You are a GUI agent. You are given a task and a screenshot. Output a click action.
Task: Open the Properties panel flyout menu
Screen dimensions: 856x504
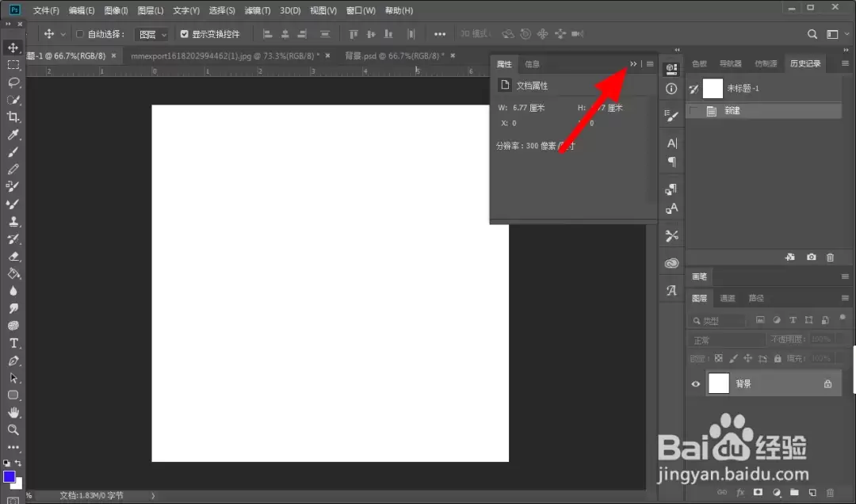pos(650,64)
